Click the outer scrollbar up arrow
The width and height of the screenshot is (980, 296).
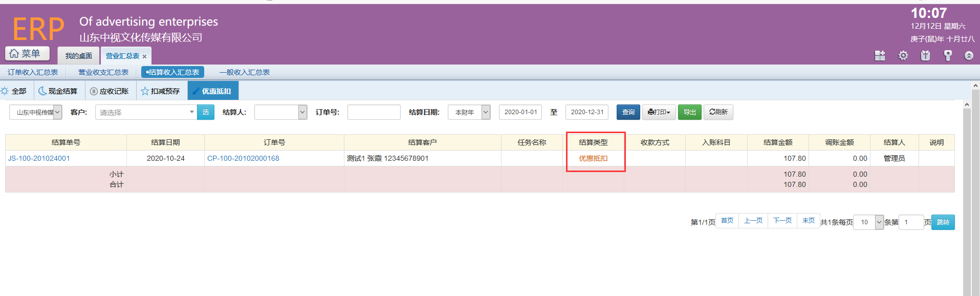pyautogui.click(x=975, y=86)
